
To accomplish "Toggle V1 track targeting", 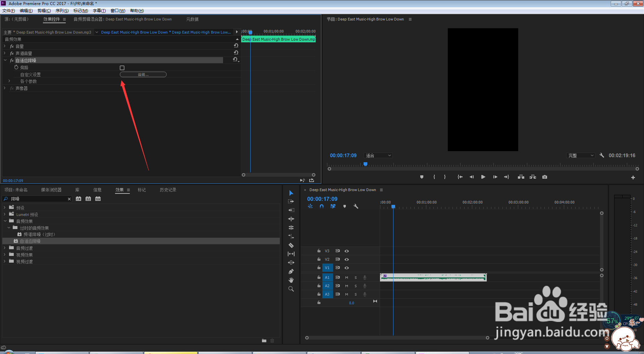I will [327, 268].
